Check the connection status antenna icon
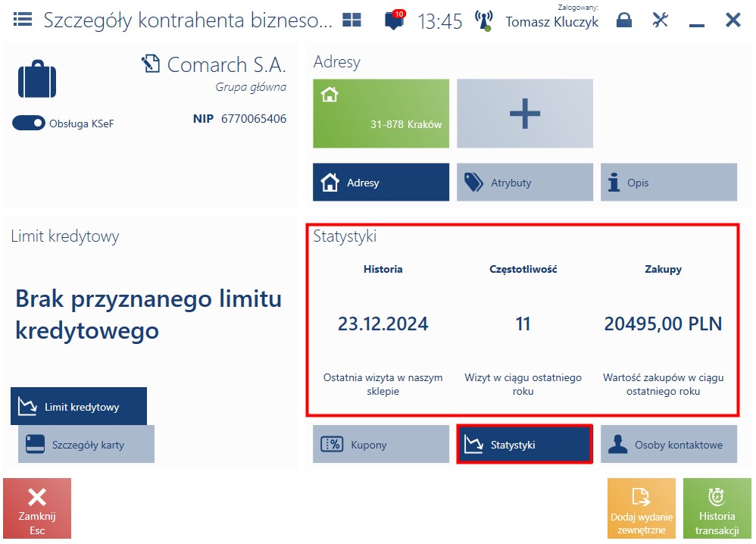756x544 pixels. (483, 20)
